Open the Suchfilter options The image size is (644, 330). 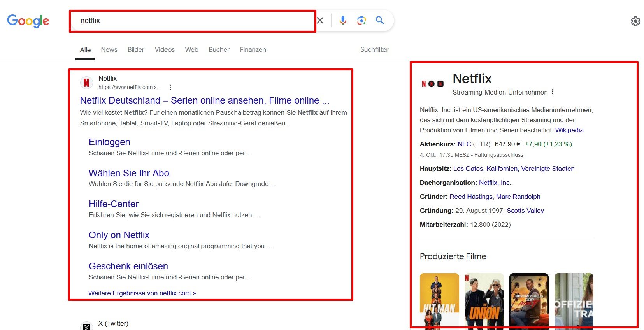(x=374, y=49)
